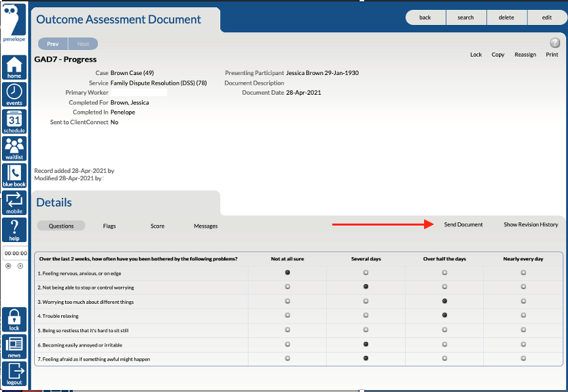The width and height of the screenshot is (568, 392).
Task: Open the Penelope owl logo
Action: (14, 22)
